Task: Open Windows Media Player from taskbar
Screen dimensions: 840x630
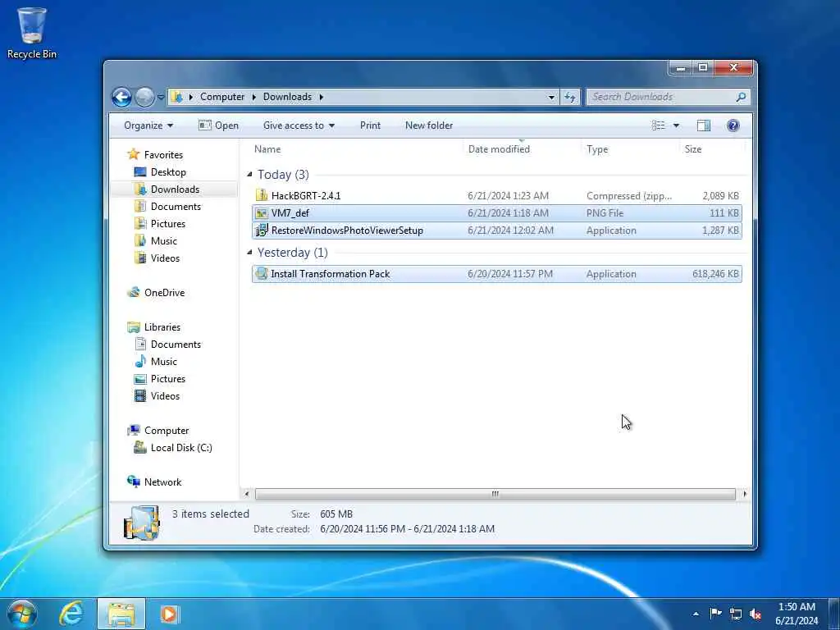Action: [169, 614]
